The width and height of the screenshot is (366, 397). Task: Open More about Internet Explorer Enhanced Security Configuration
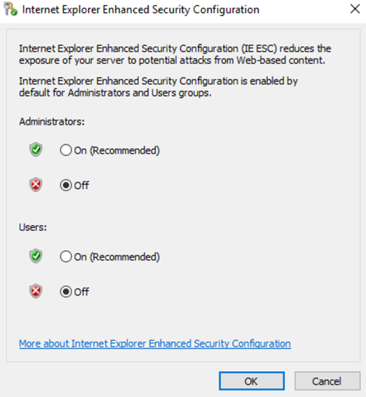pos(155,343)
